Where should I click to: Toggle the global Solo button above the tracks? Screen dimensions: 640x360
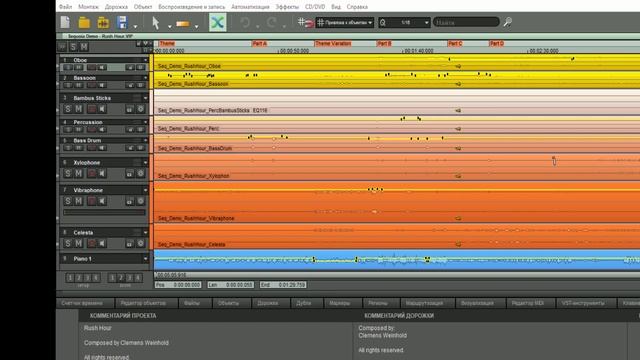73,47
